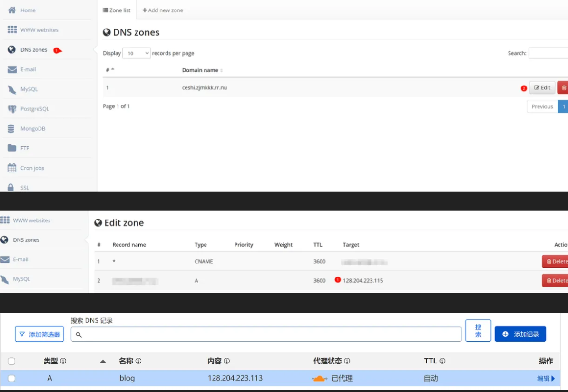Open WWW websites grid icon in top sidebar

12,30
